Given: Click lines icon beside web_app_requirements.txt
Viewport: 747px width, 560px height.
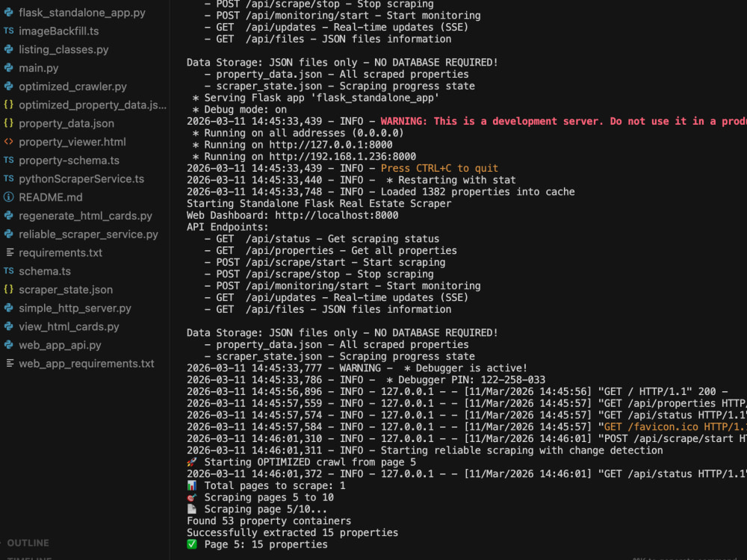Looking at the screenshot, I should tap(10, 364).
